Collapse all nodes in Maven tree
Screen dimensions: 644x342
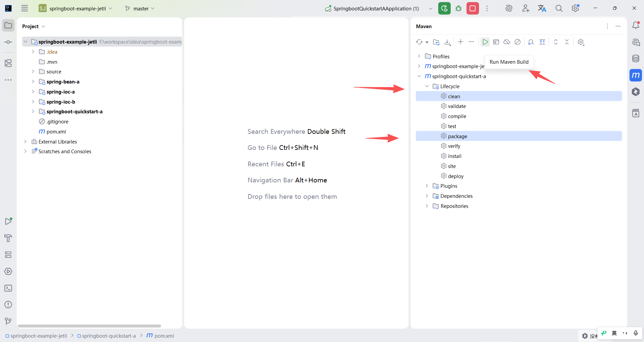pyautogui.click(x=567, y=42)
